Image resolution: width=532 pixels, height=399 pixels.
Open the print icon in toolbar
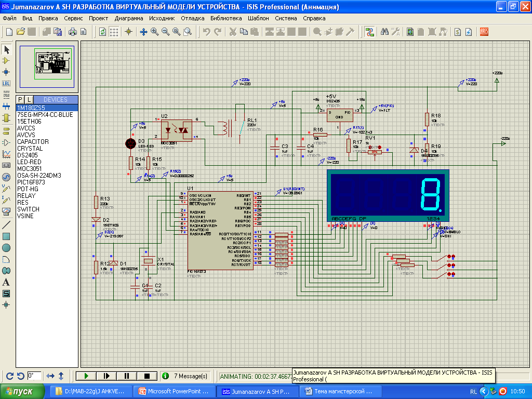tap(73, 32)
